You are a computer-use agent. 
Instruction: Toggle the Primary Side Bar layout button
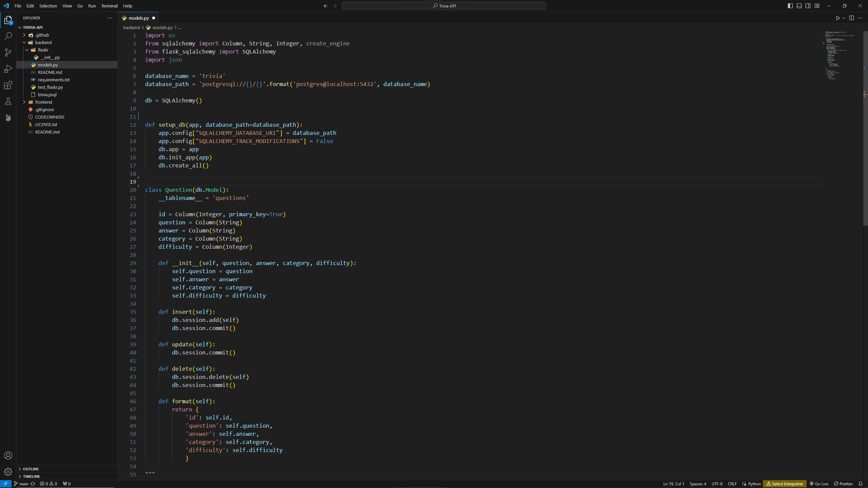[790, 6]
